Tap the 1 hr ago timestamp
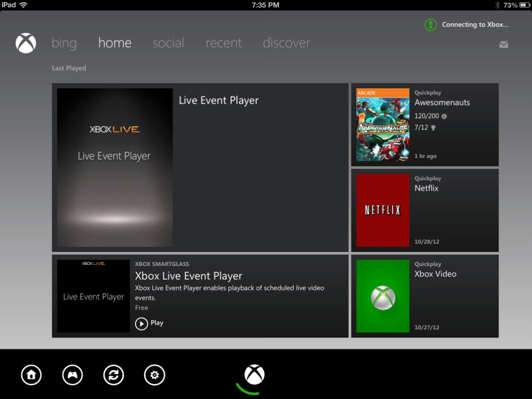The height and width of the screenshot is (399, 532). [x=426, y=156]
